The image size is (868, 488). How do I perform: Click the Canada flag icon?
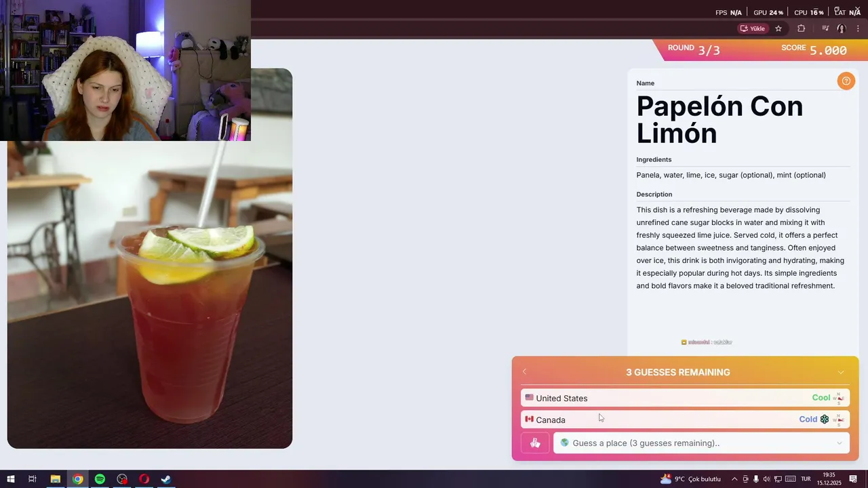[x=529, y=420]
